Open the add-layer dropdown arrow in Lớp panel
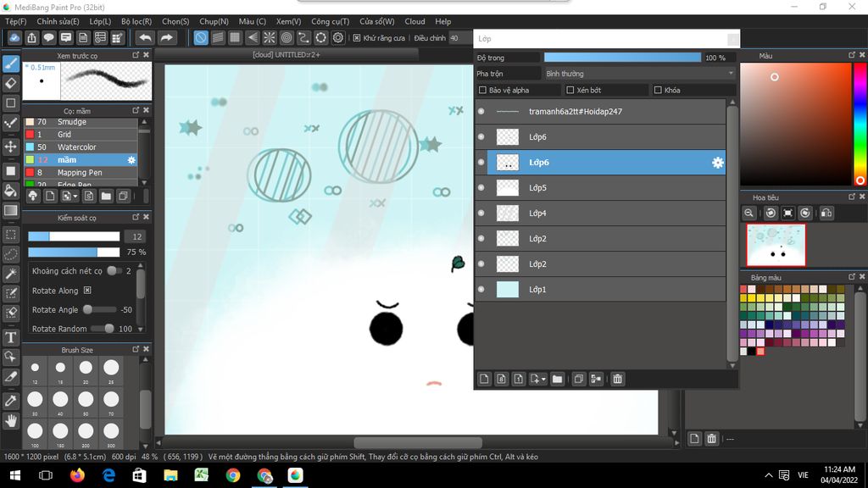Viewport: 868px width, 488px height. pyautogui.click(x=543, y=379)
